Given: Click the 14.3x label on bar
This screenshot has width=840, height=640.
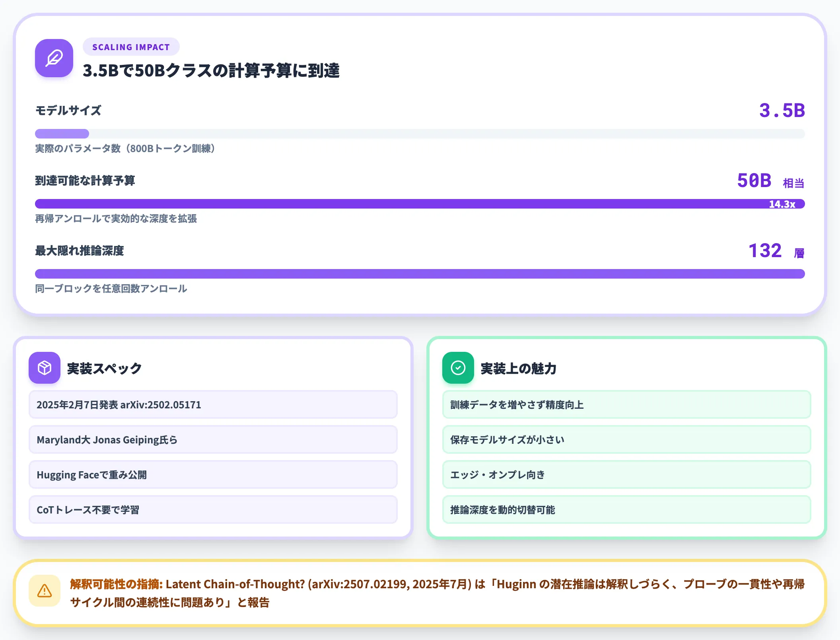Looking at the screenshot, I should coord(782,204).
